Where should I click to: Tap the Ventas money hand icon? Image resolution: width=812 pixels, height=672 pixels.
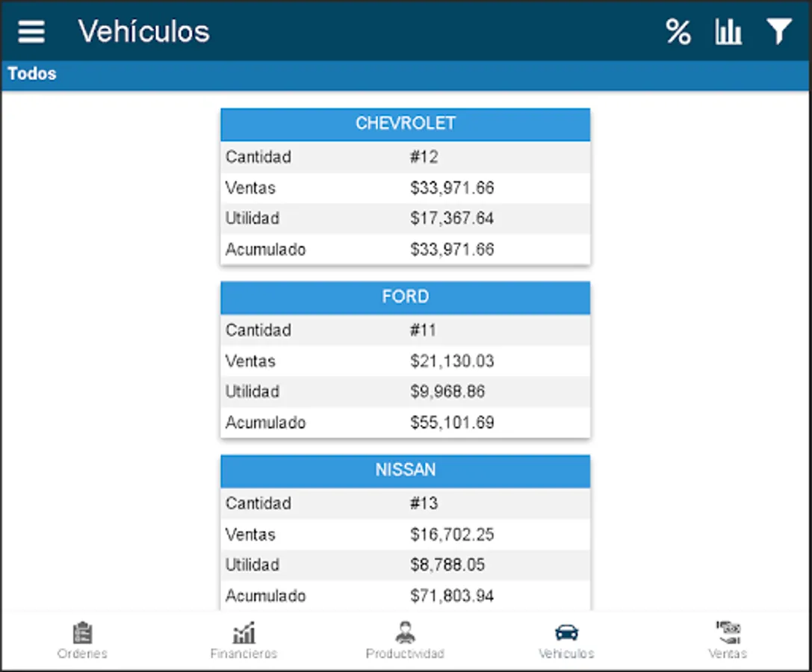pos(728,632)
